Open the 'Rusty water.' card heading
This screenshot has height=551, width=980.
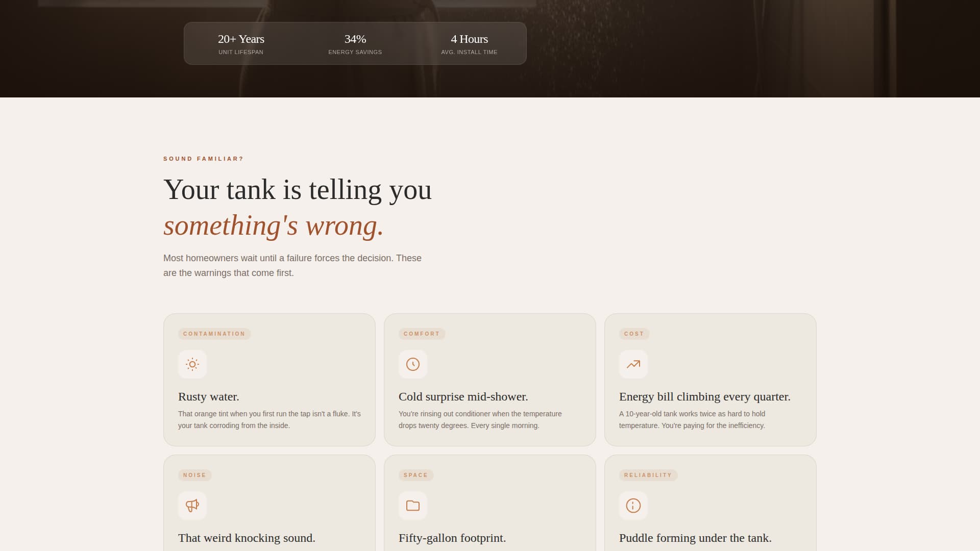coord(209,396)
